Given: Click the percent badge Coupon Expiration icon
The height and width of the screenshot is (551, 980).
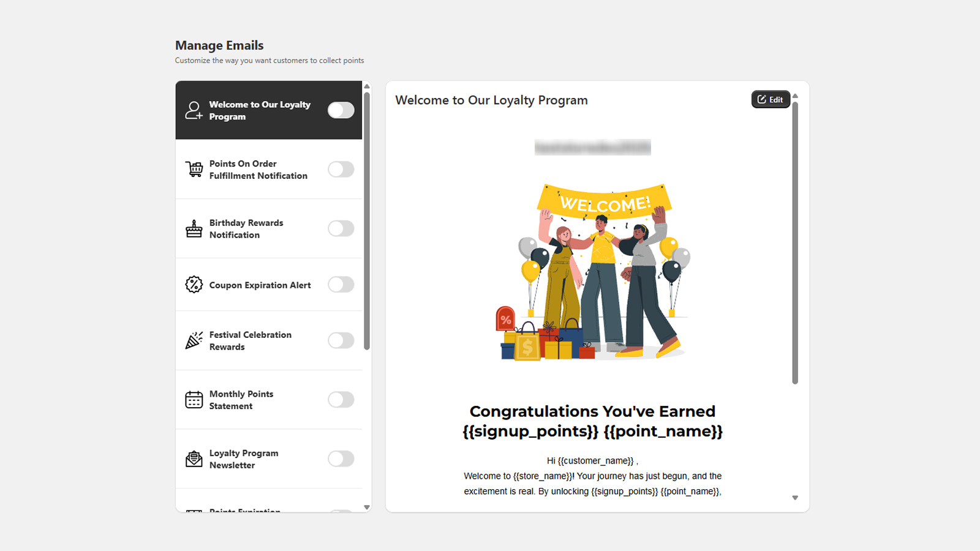Looking at the screenshot, I should [194, 284].
